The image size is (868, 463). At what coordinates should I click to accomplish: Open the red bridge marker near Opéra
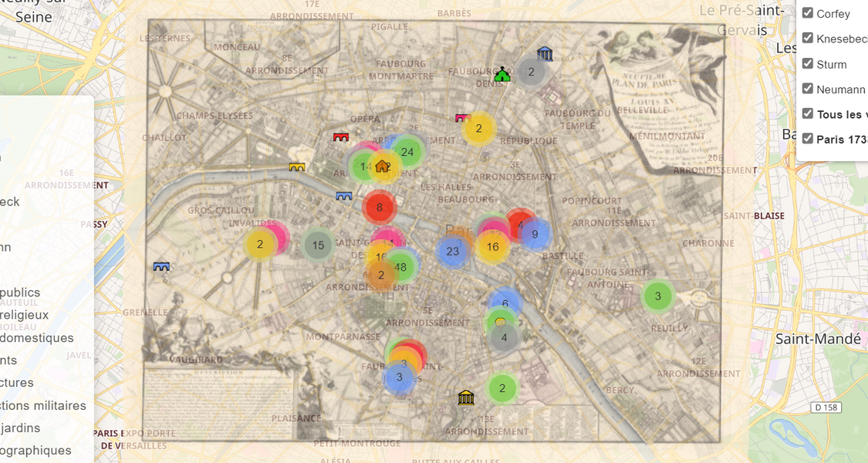341,137
